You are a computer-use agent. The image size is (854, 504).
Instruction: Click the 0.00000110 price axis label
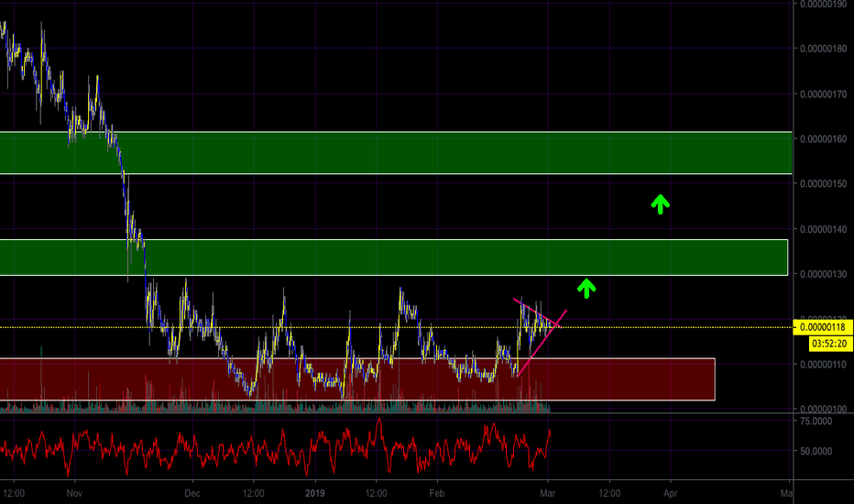click(823, 365)
